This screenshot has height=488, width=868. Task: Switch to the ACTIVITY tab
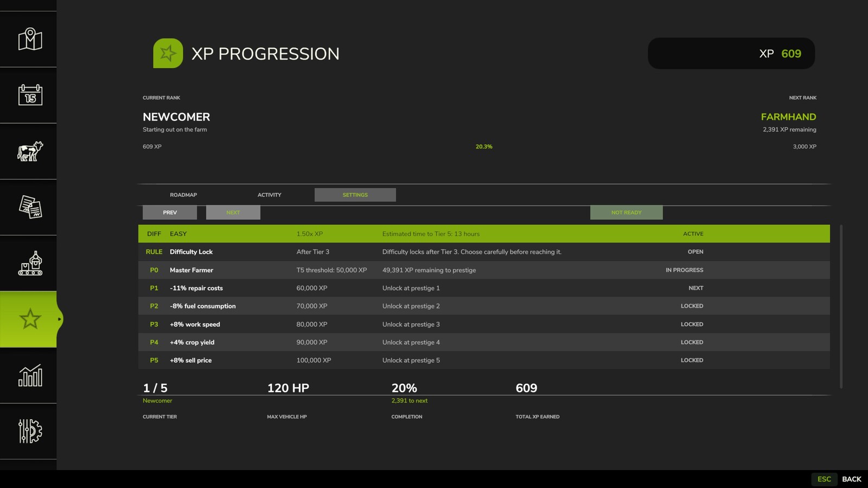[269, 195]
